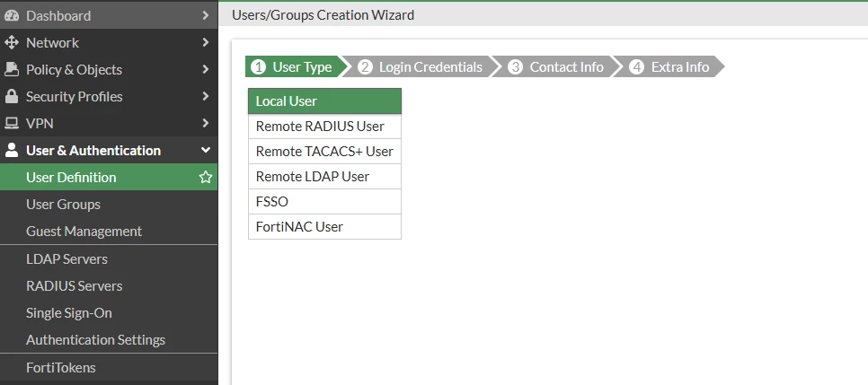Select the User Type wizard step
This screenshot has width=868, height=385.
pos(297,67)
